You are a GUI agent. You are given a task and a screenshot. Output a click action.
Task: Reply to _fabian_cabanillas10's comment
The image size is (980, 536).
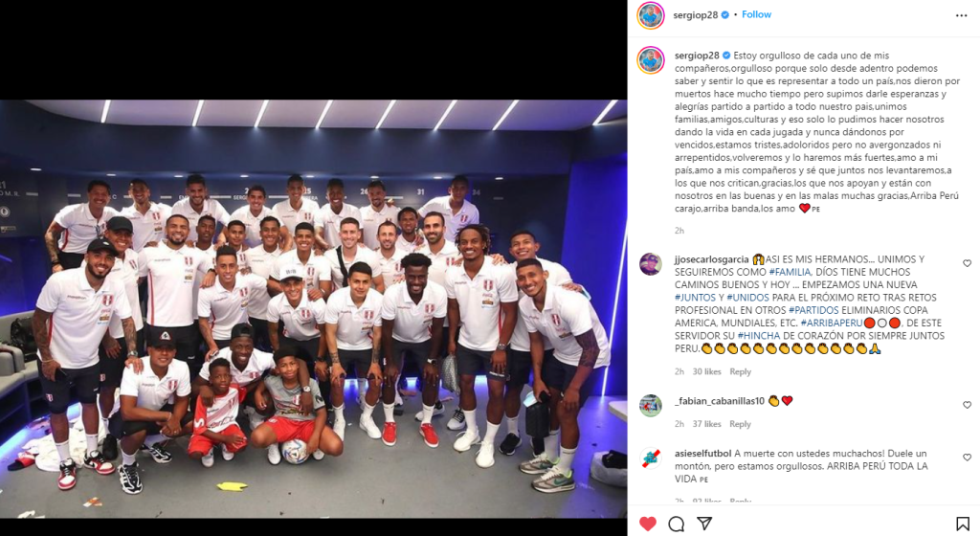click(740, 424)
